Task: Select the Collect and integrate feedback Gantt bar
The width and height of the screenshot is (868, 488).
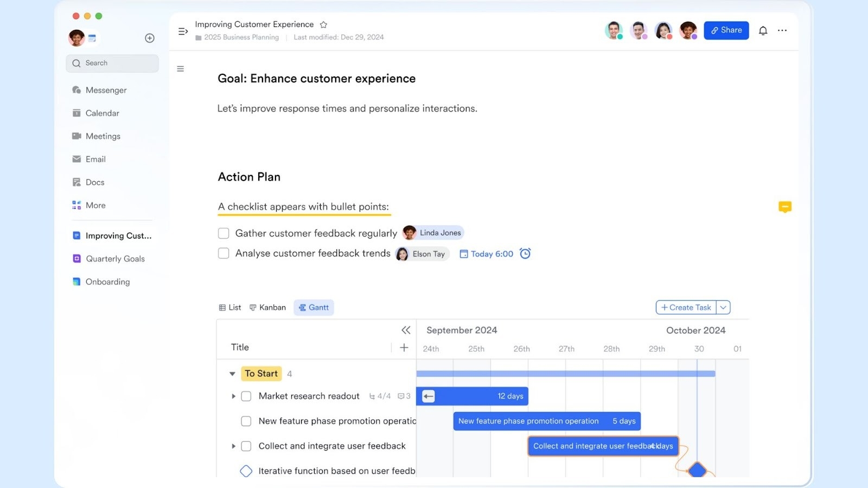Action: (x=603, y=446)
